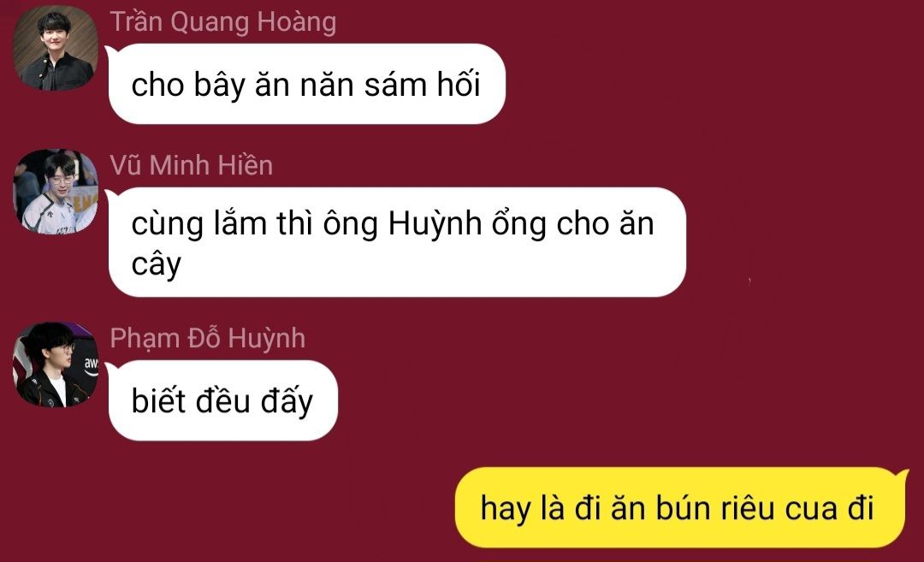Click the word "Huỳnh" inside Hiền's message
This screenshot has height=562, width=924.
pos(435,224)
